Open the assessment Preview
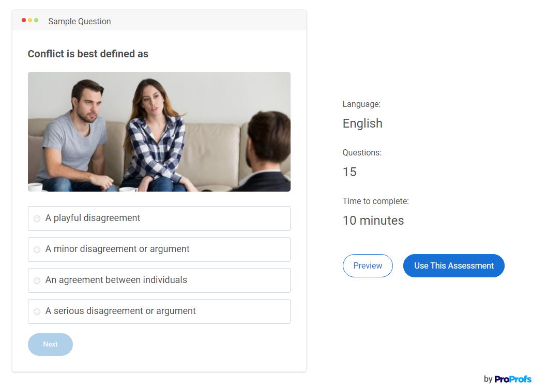Viewport: 547px width, 392px height. coord(368,265)
